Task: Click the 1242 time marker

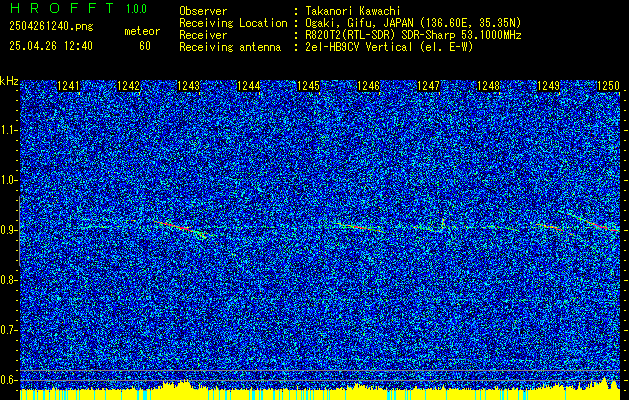Action: pos(128,86)
